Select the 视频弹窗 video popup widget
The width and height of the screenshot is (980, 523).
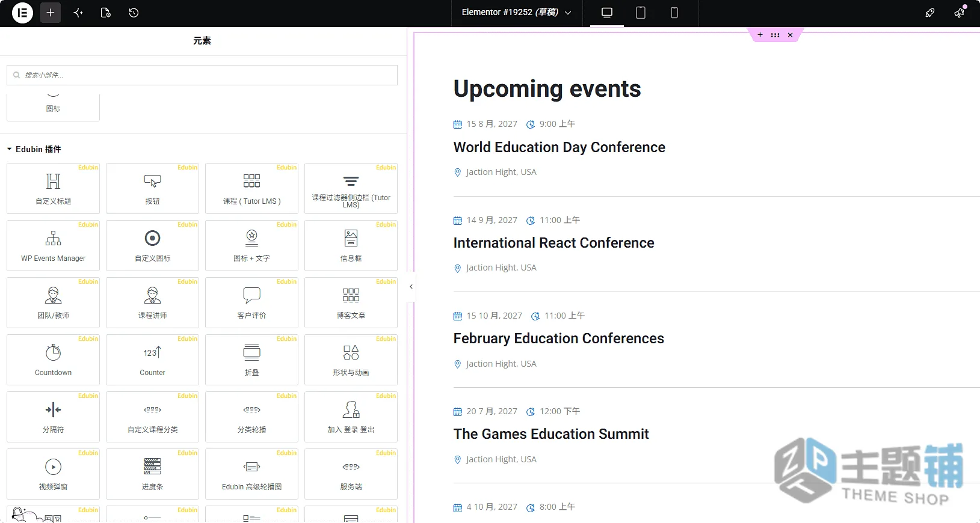coord(53,474)
